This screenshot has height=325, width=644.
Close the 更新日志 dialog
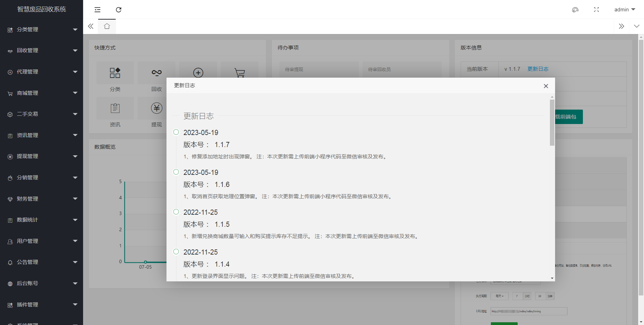(546, 86)
